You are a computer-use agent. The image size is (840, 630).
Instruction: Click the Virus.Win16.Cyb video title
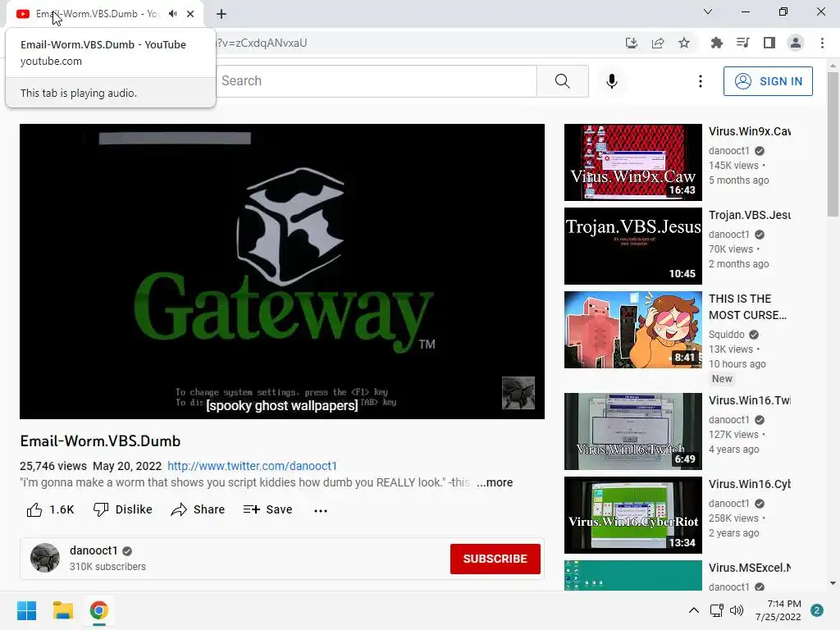[x=750, y=484]
